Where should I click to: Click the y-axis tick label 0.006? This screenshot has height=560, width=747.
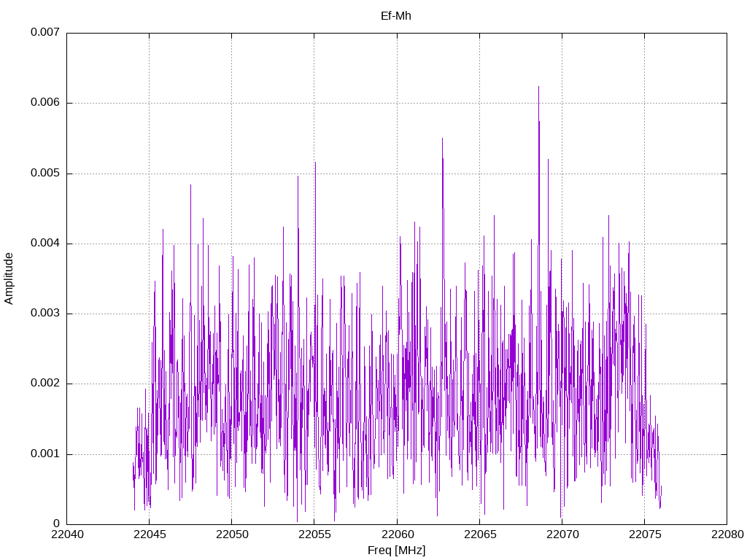point(45,102)
